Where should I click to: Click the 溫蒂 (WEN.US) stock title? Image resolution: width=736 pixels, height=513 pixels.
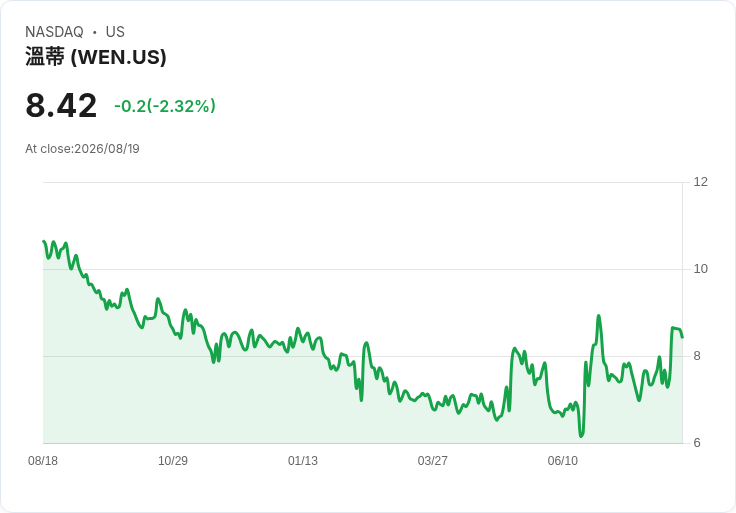[x=96, y=57]
